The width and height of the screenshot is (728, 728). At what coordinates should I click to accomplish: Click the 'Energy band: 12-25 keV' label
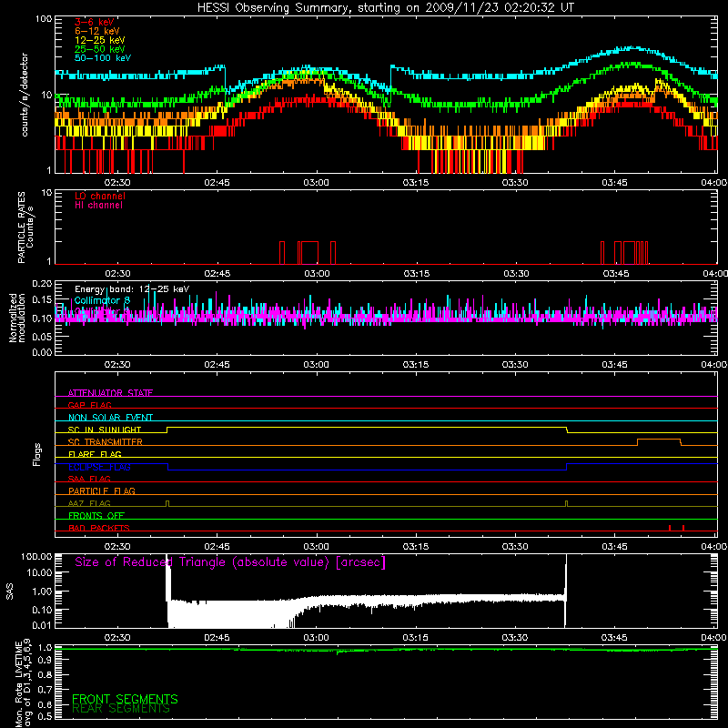pyautogui.click(x=132, y=289)
